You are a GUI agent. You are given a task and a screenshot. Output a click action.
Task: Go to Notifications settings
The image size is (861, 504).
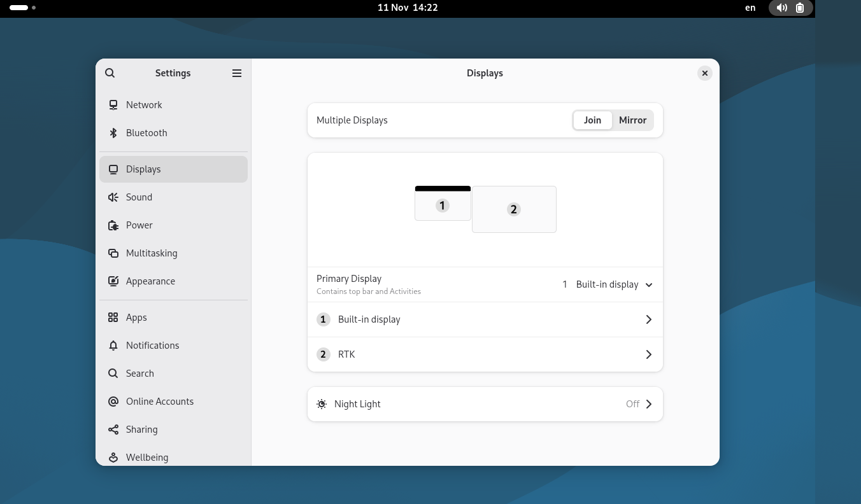(x=152, y=346)
